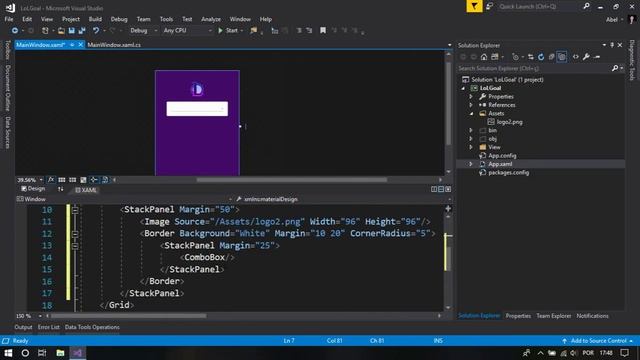Click the vertical split view icon
This screenshot has height=360, width=640.
[x=434, y=189]
